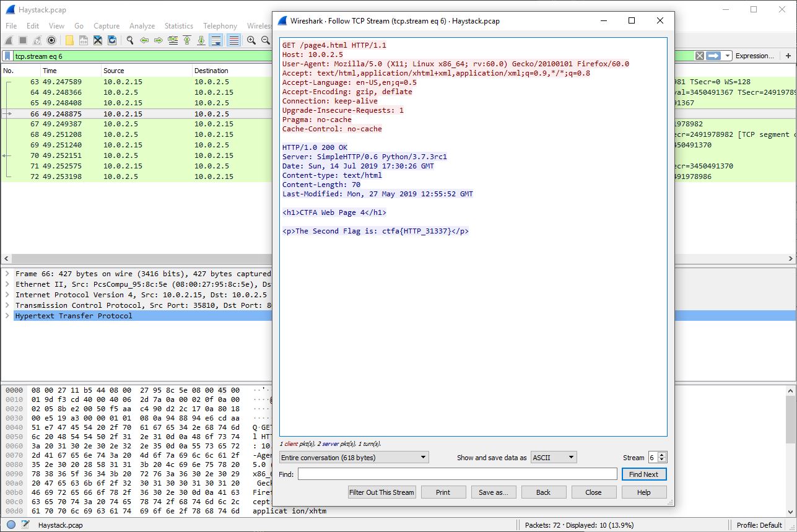Click the Expression... button
The height and width of the screenshot is (532, 797).
click(x=755, y=56)
